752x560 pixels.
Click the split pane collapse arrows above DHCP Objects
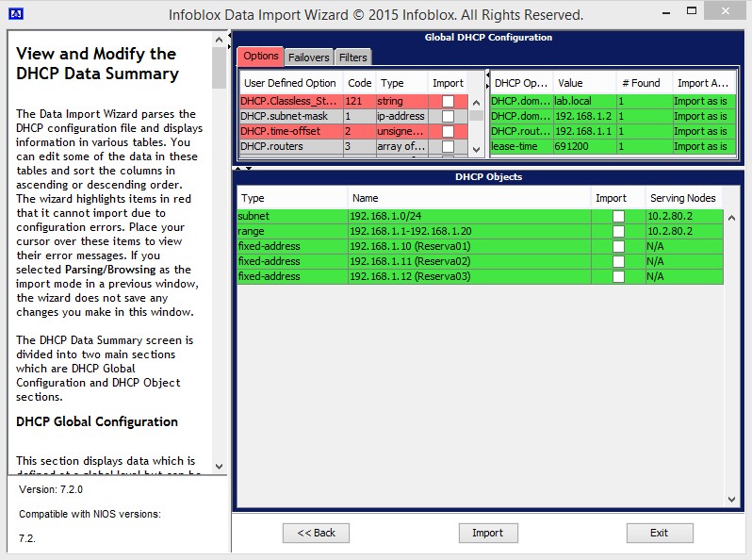pos(242,169)
